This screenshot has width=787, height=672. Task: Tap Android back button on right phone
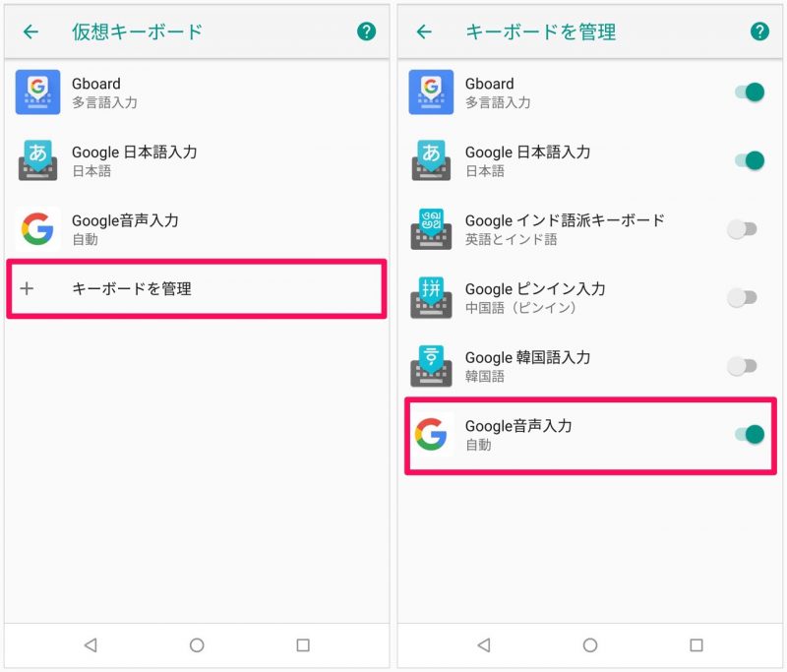[484, 644]
